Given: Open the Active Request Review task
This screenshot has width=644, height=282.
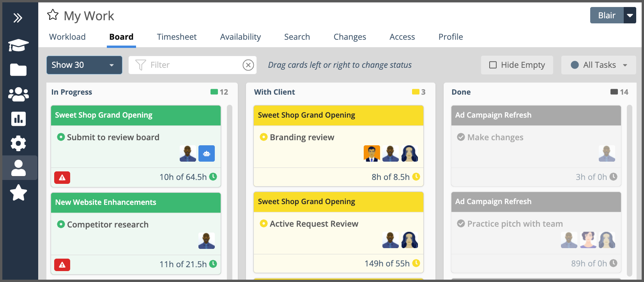Looking at the screenshot, I should coord(314,224).
